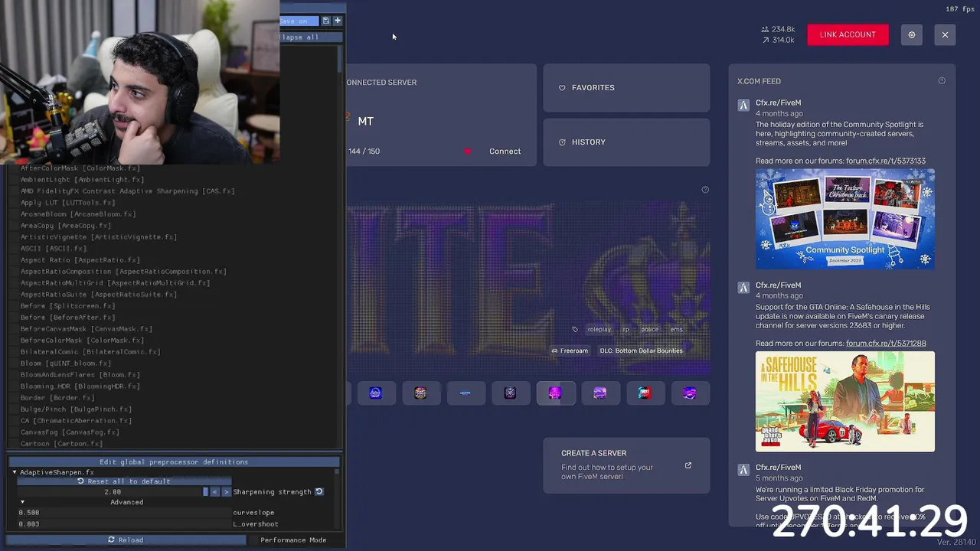Click the L_overshoot value slider 0.003
The image size is (980, 551).
click(x=124, y=524)
